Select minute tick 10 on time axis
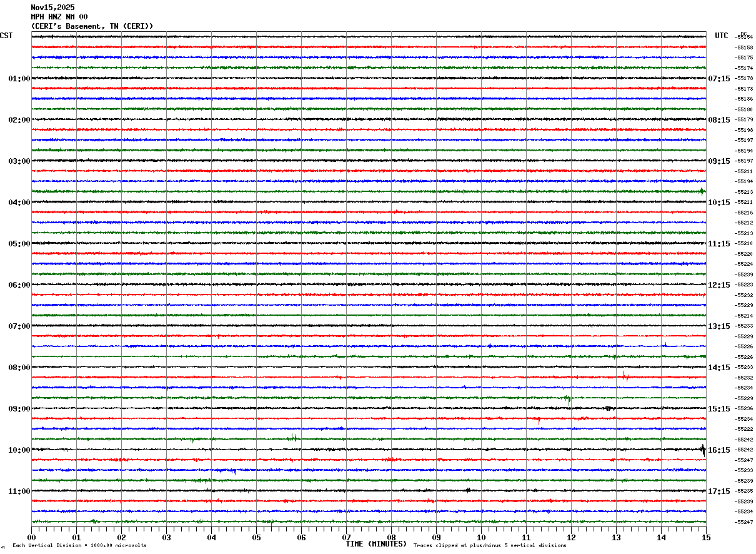The height and width of the screenshot is (554, 756). point(481,537)
